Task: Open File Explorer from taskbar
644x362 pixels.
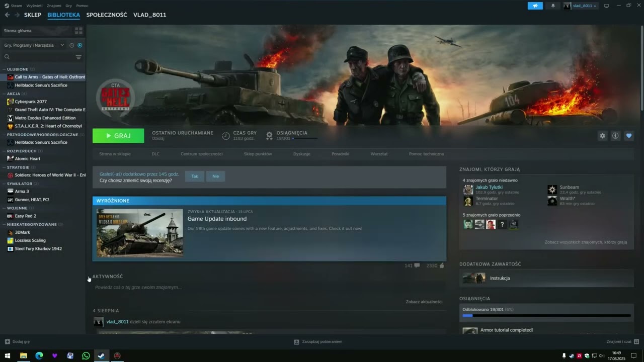Action: click(x=23, y=355)
